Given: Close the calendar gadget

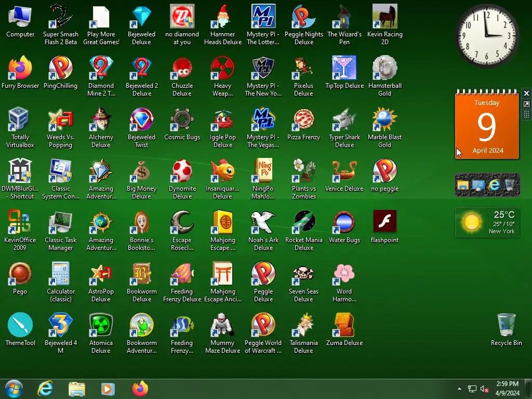Looking at the screenshot, I should pyautogui.click(x=526, y=94).
